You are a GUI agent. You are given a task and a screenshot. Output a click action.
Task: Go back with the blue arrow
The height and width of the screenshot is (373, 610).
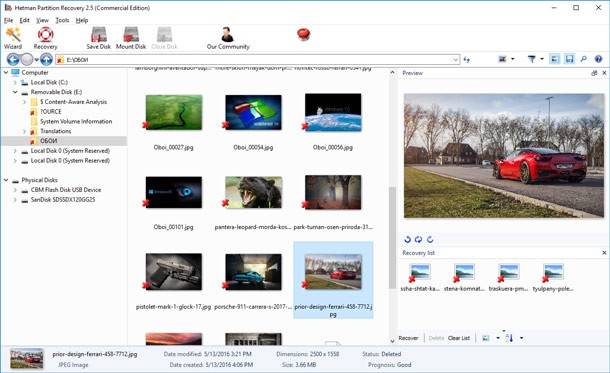pos(13,60)
